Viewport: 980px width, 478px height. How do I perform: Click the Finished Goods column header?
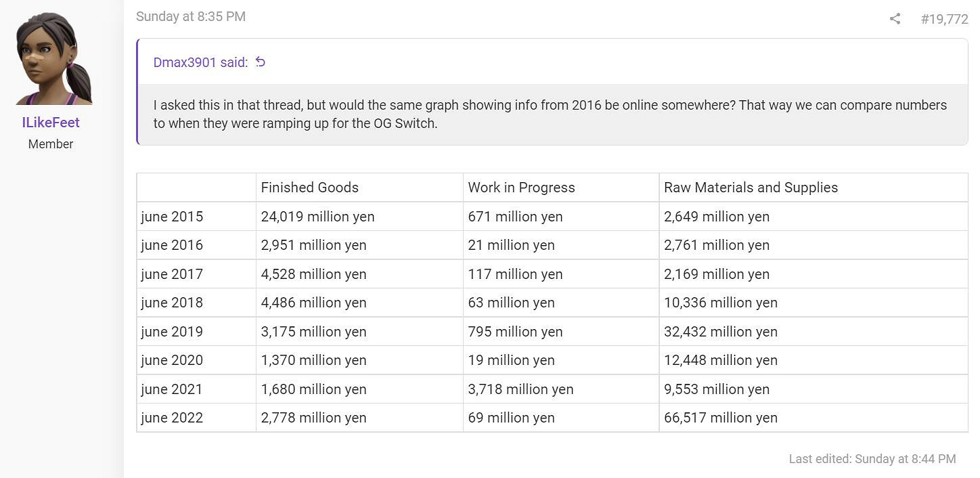(x=310, y=188)
